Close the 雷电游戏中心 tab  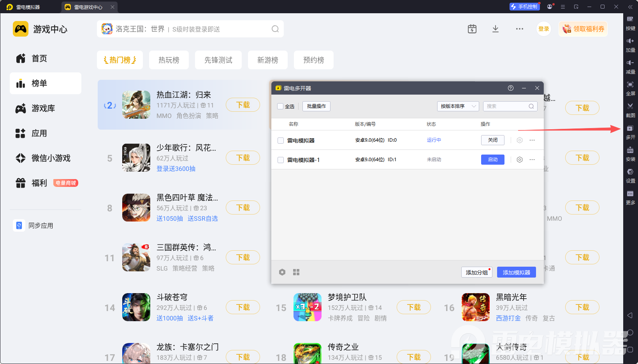pos(112,7)
